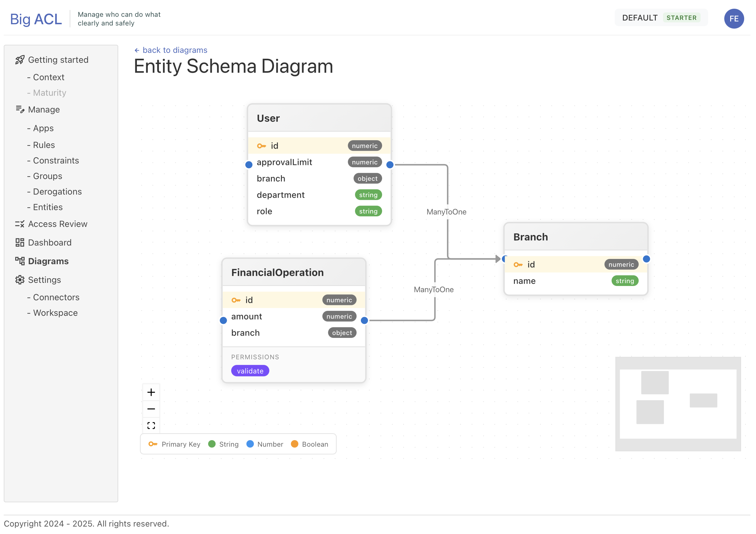Open the DEFAULT workspace selector

(x=639, y=17)
